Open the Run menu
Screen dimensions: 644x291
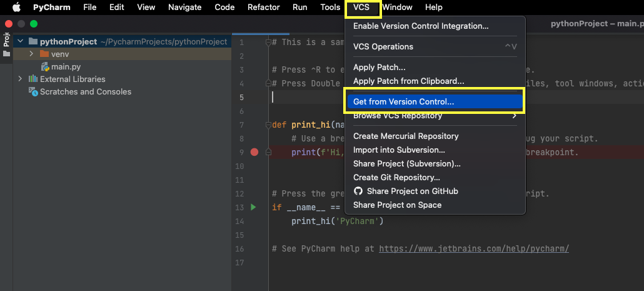(x=300, y=7)
